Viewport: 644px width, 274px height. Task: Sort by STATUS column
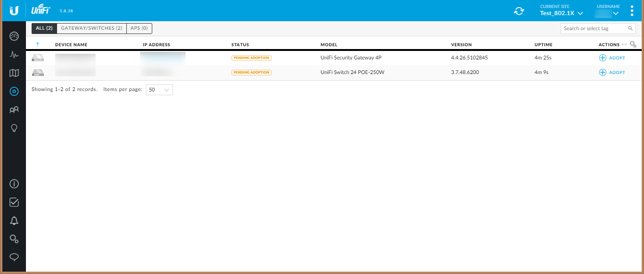point(240,45)
